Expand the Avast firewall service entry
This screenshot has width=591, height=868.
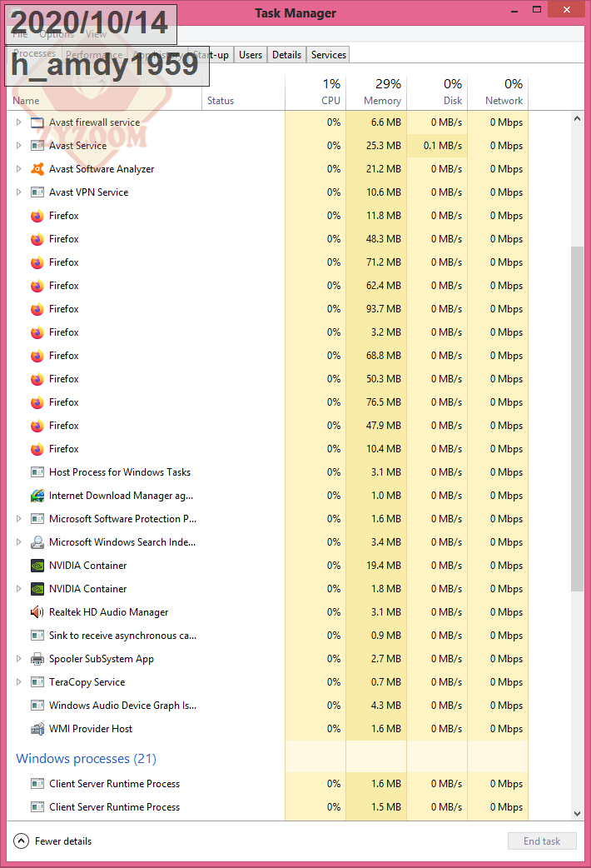(18, 122)
